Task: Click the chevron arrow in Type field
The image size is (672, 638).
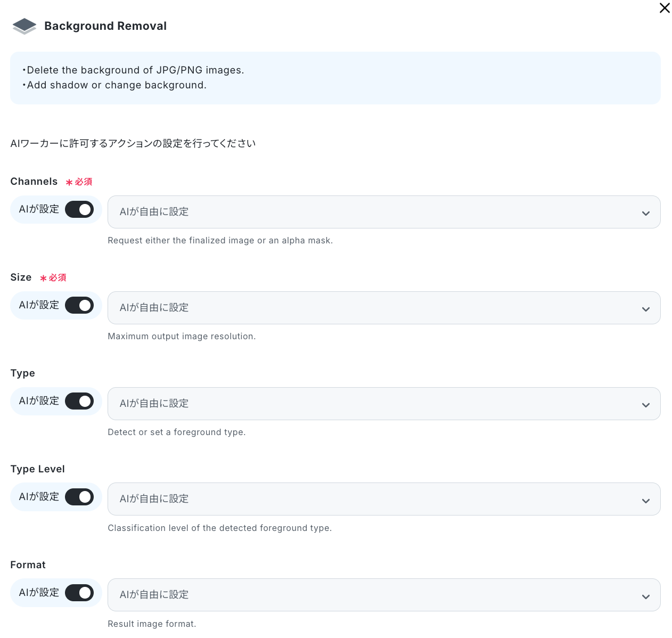Action: (x=646, y=405)
